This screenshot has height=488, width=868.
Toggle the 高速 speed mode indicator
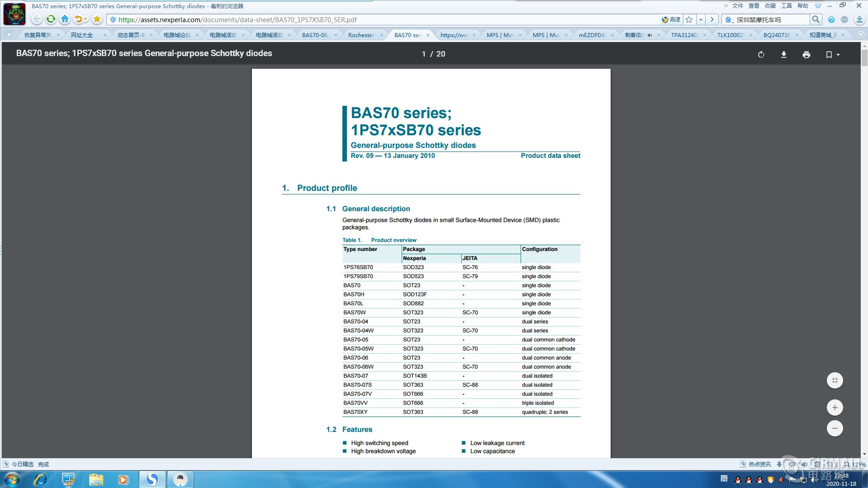[671, 19]
